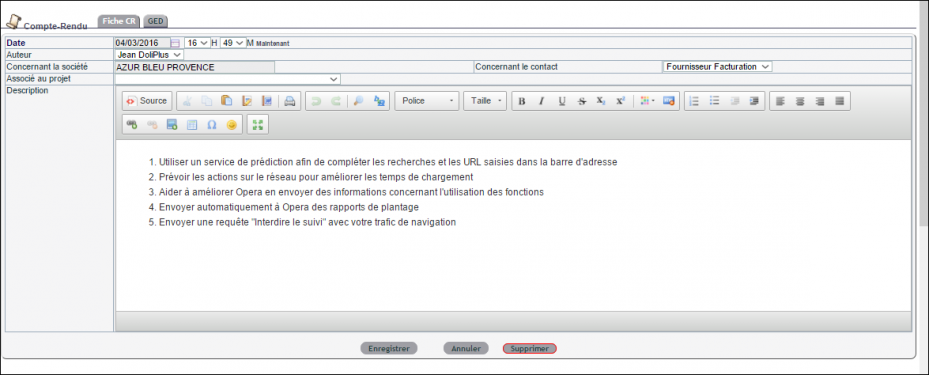Open the hour dropdown showing 16
929x375 pixels.
pos(197,43)
